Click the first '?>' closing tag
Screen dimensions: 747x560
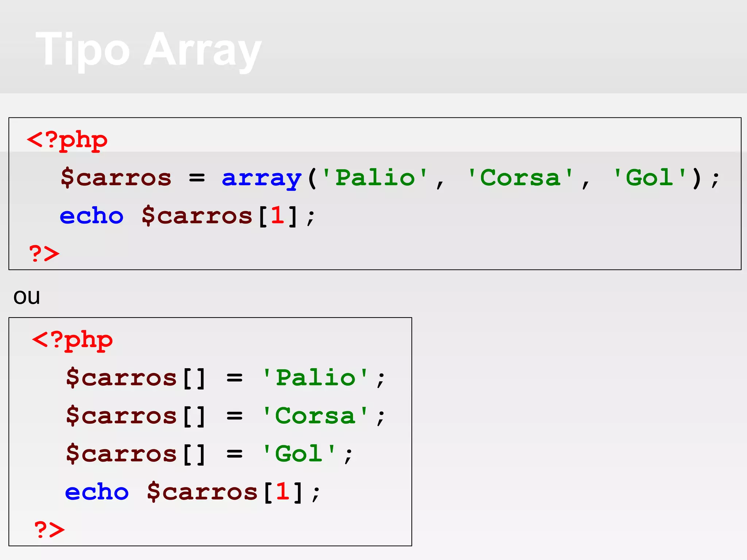(44, 253)
